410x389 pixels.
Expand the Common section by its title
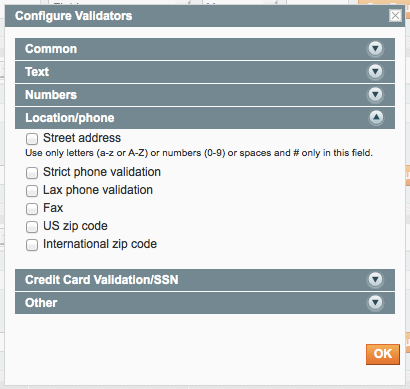click(51, 49)
